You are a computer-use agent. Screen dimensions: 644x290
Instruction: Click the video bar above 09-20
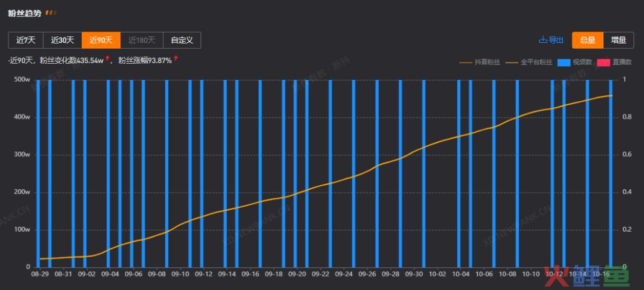point(295,173)
